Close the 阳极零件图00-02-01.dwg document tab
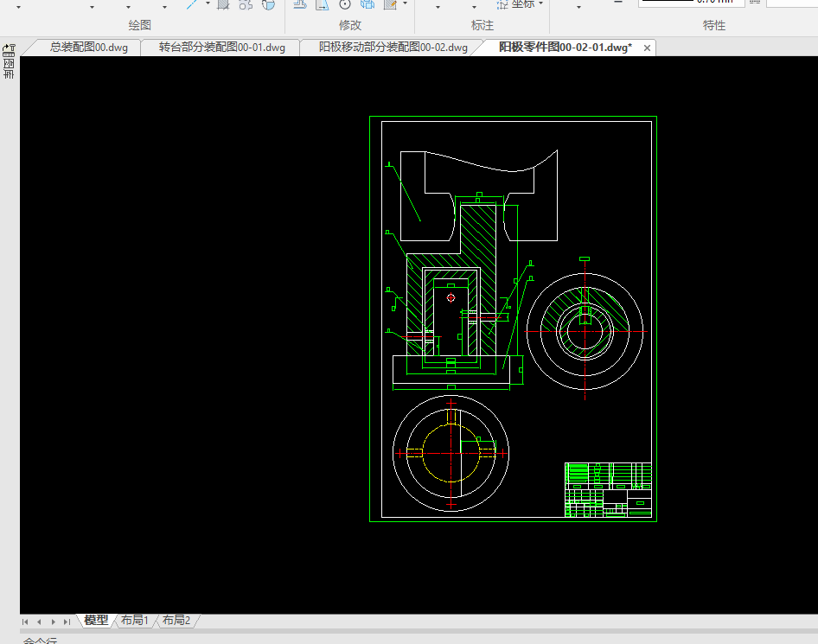This screenshot has height=644, width=818. tap(647, 48)
